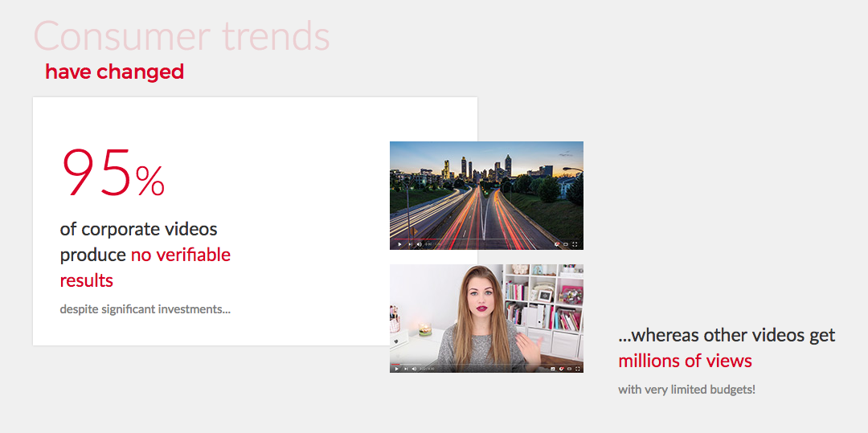Viewport: 868px width, 433px height.
Task: Skip to next in city highway video
Action: [x=410, y=244]
